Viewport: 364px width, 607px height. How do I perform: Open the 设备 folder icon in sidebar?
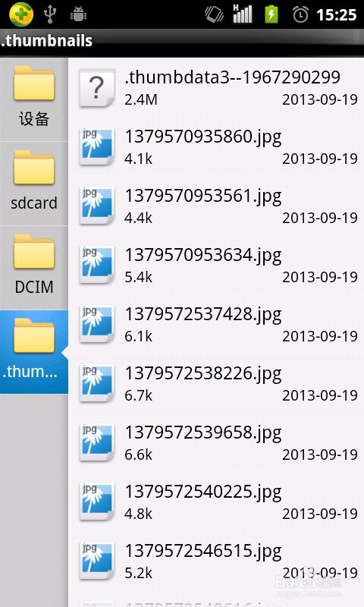click(x=34, y=83)
